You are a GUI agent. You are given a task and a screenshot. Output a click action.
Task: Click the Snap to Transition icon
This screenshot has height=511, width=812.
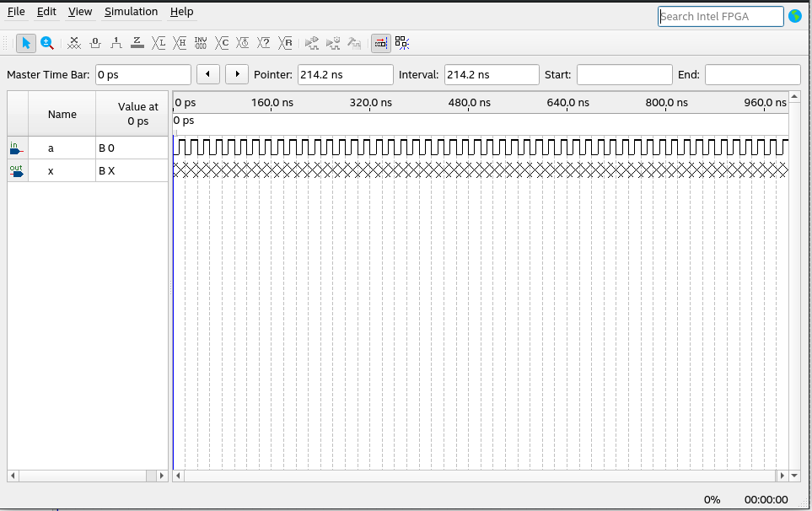[x=402, y=42]
